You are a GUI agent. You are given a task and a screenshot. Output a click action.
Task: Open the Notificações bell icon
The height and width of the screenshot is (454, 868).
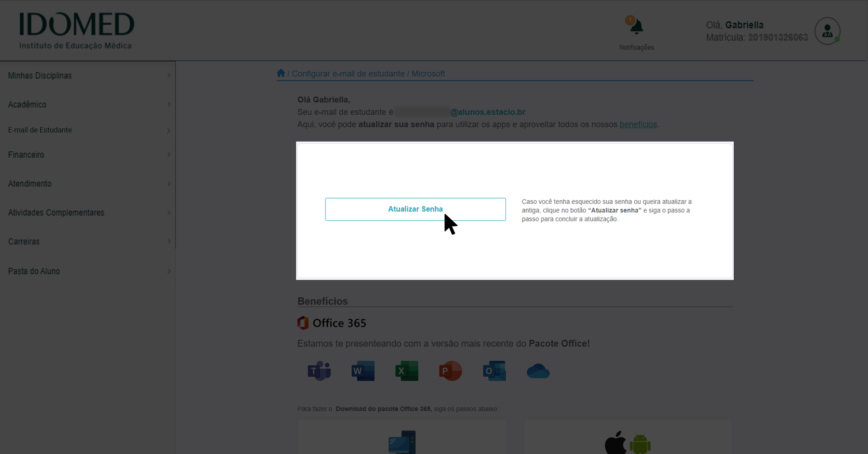pos(637,27)
